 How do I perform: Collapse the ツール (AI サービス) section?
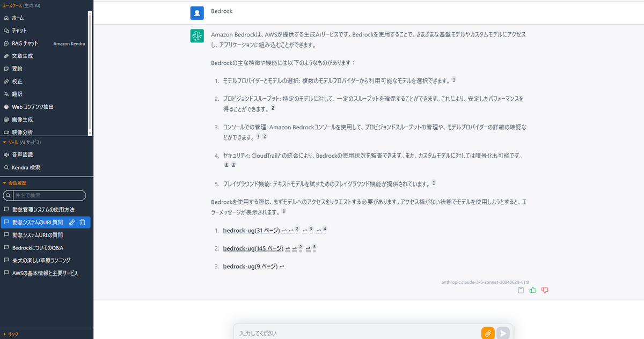(21, 142)
